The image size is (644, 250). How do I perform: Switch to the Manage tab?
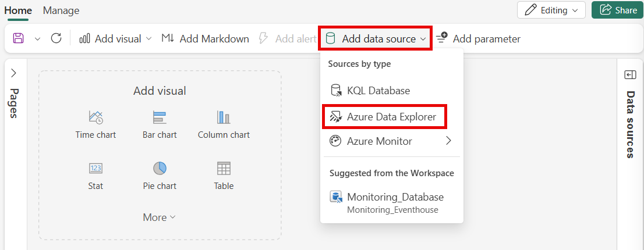[x=61, y=10]
